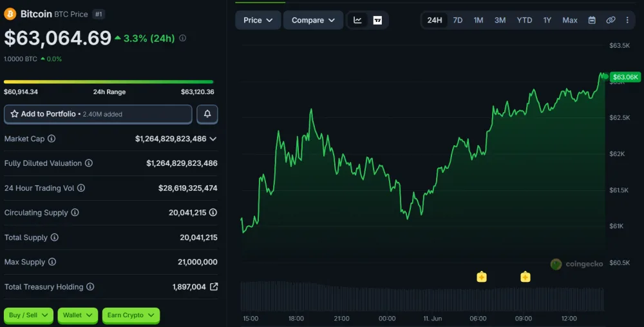Click the volume bars below chart
The width and height of the screenshot is (644, 327).
[422, 296]
